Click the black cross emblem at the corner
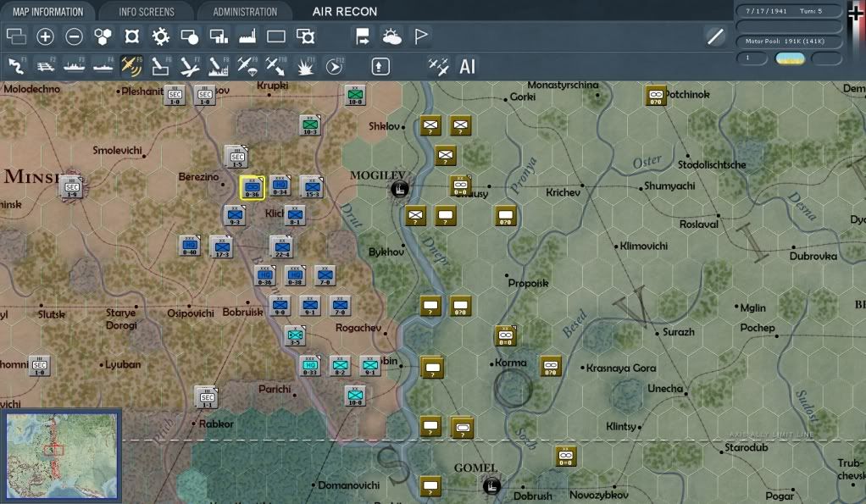This screenshot has height=504, width=866. [x=855, y=12]
